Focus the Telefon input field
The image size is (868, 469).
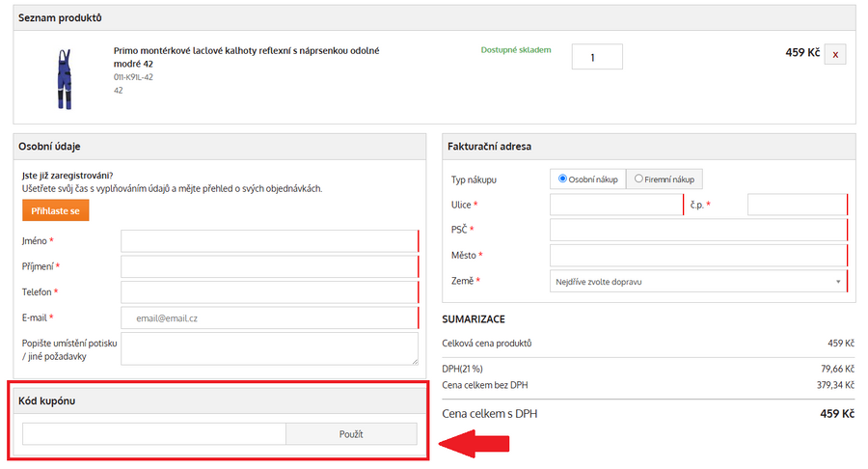click(269, 292)
